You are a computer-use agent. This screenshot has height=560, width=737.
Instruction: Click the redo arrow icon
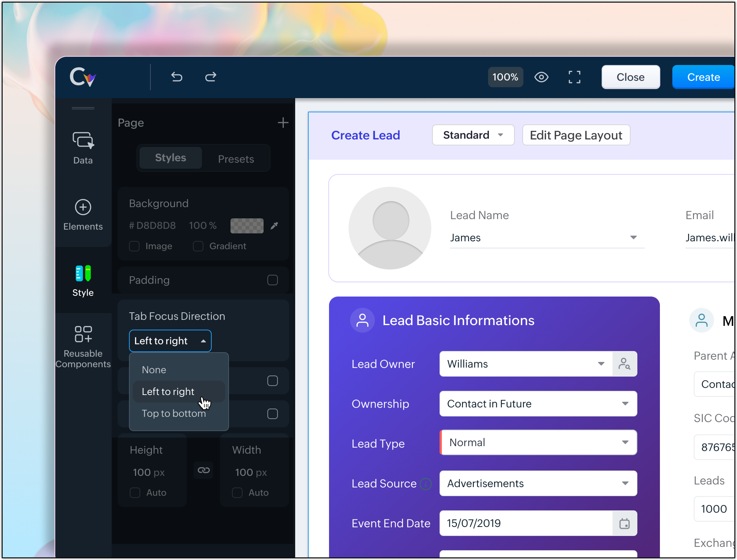coord(211,77)
